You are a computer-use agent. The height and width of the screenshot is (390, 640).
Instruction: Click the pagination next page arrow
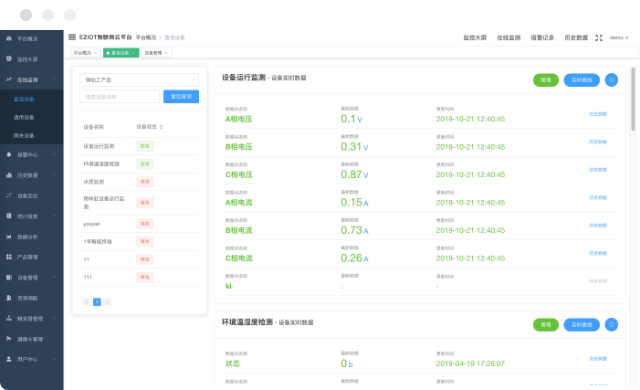point(107,302)
